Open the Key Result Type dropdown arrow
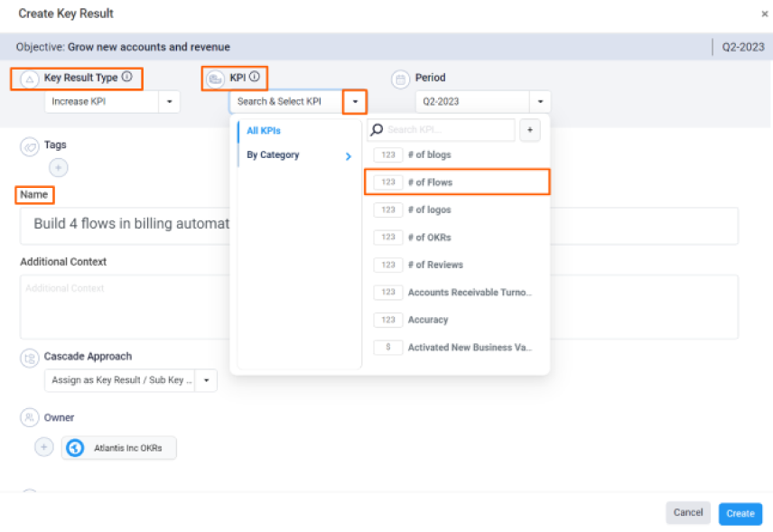This screenshot has height=532, width=773. (x=169, y=101)
